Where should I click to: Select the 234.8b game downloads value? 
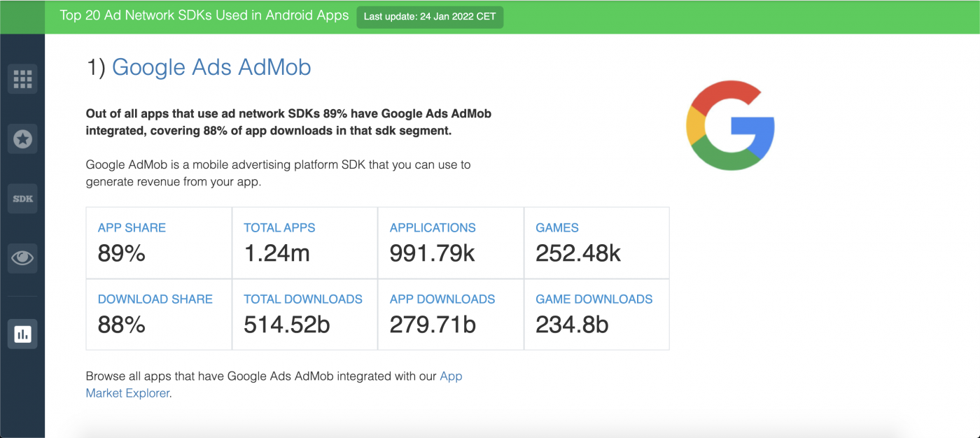[572, 325]
